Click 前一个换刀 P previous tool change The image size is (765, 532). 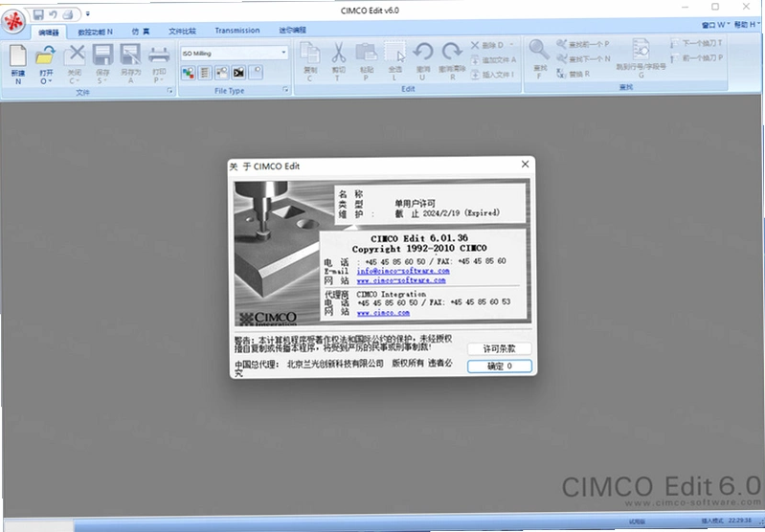pos(697,58)
